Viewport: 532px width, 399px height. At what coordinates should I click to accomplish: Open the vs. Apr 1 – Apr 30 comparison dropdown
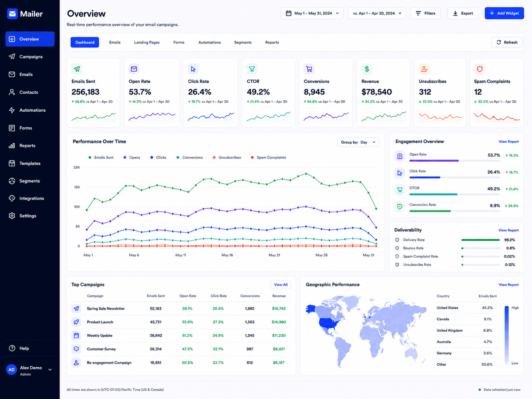pyautogui.click(x=377, y=13)
